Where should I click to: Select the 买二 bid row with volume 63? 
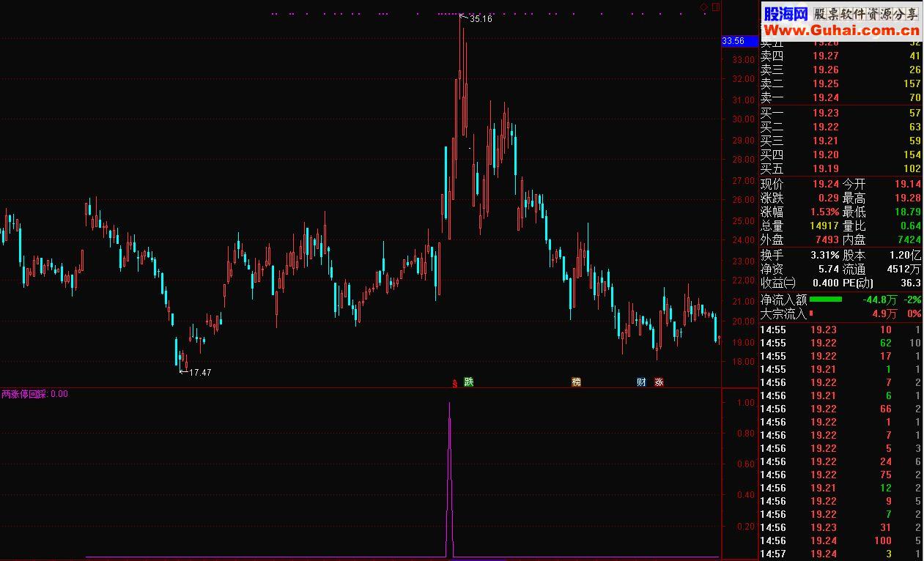pos(841,127)
